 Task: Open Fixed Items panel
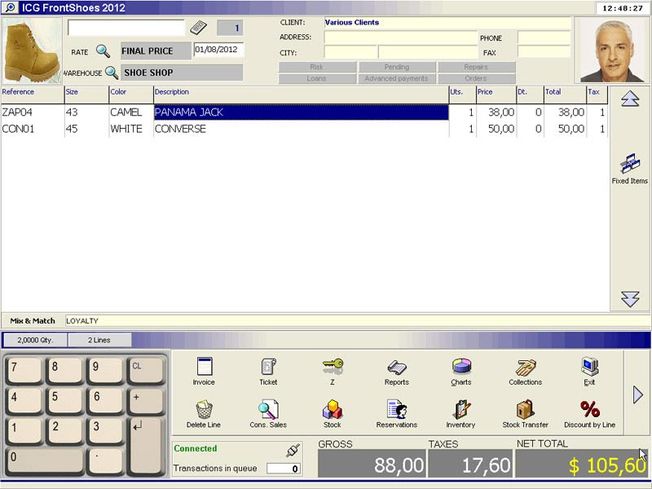click(x=630, y=168)
